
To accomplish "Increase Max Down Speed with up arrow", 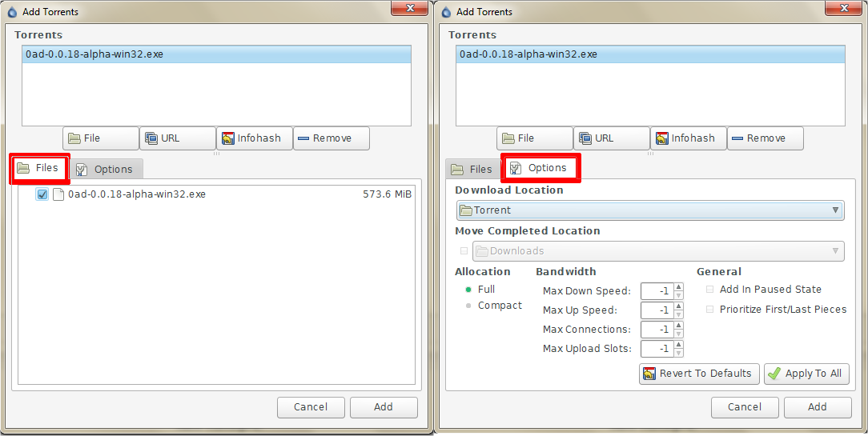I will [679, 286].
